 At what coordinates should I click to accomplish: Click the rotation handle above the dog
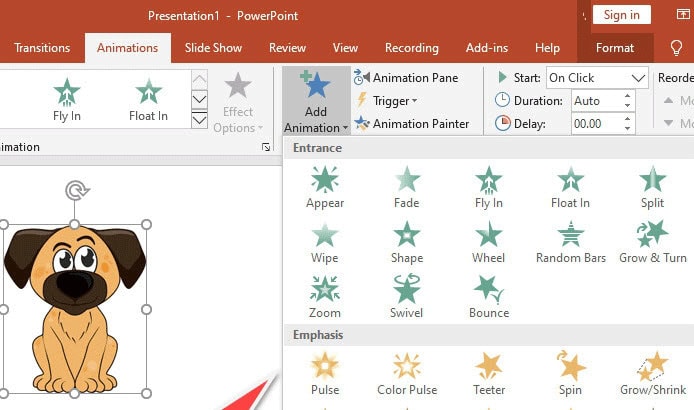point(76,191)
